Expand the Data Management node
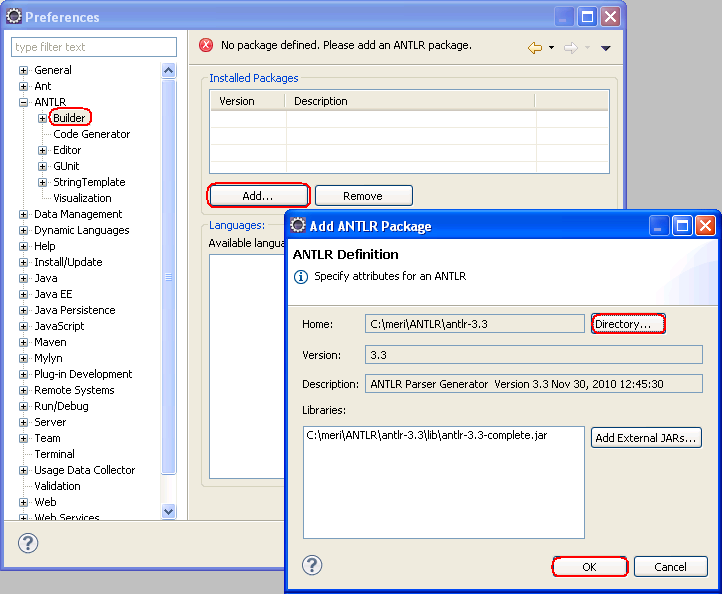The image size is (722, 594). 23,215
